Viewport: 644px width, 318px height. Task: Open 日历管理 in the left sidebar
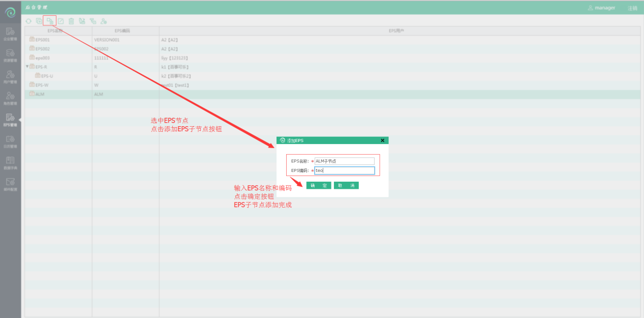pos(10,141)
